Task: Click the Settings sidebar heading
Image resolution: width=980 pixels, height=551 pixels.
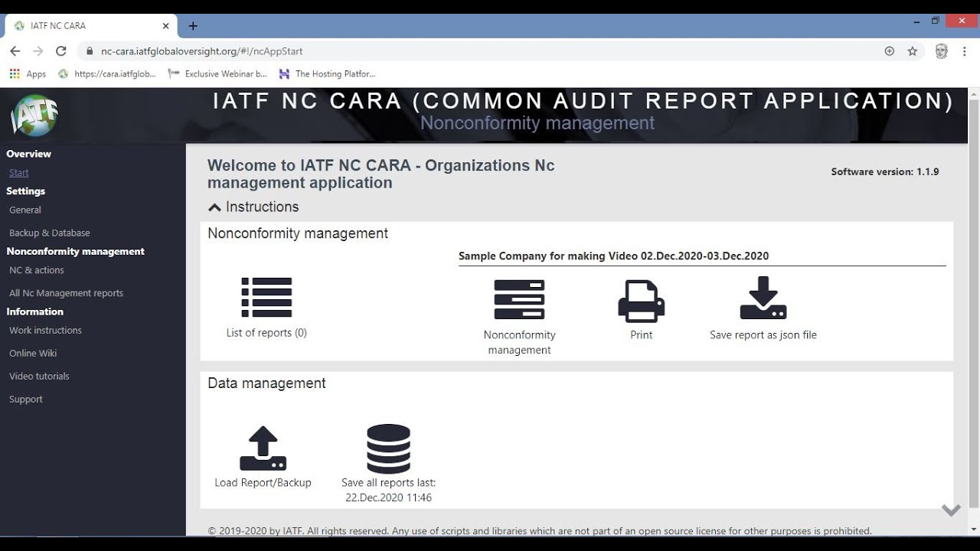Action: point(26,191)
